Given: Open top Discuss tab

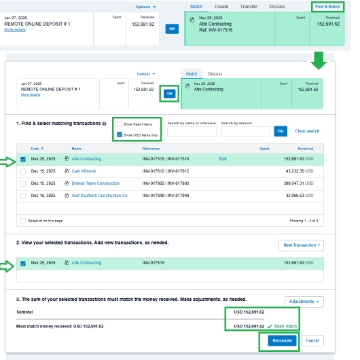Looking at the screenshot, I should pos(277,7).
